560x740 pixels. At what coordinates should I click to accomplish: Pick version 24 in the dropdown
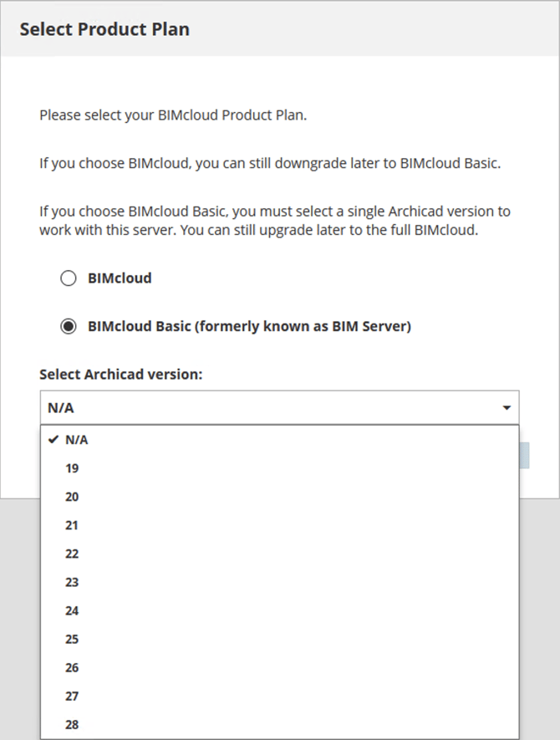point(72,610)
